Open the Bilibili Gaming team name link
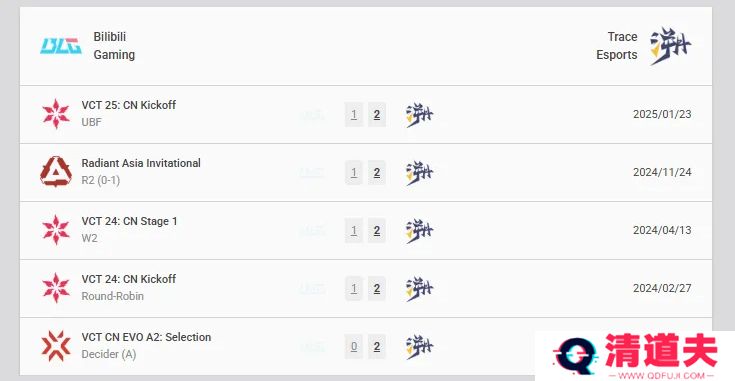 [x=114, y=45]
